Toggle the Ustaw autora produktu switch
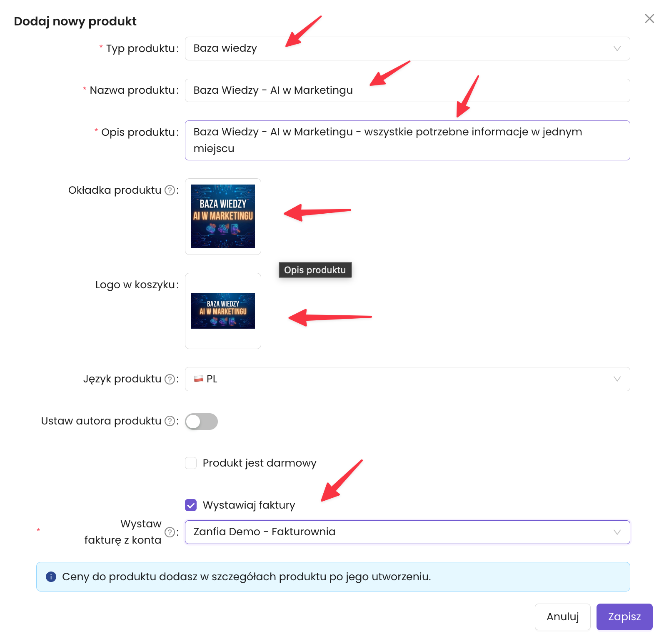 pos(201,422)
